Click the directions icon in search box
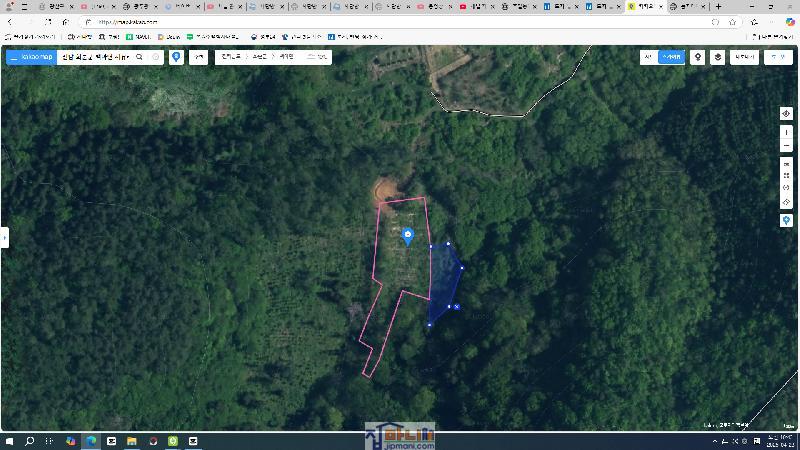 pos(155,57)
